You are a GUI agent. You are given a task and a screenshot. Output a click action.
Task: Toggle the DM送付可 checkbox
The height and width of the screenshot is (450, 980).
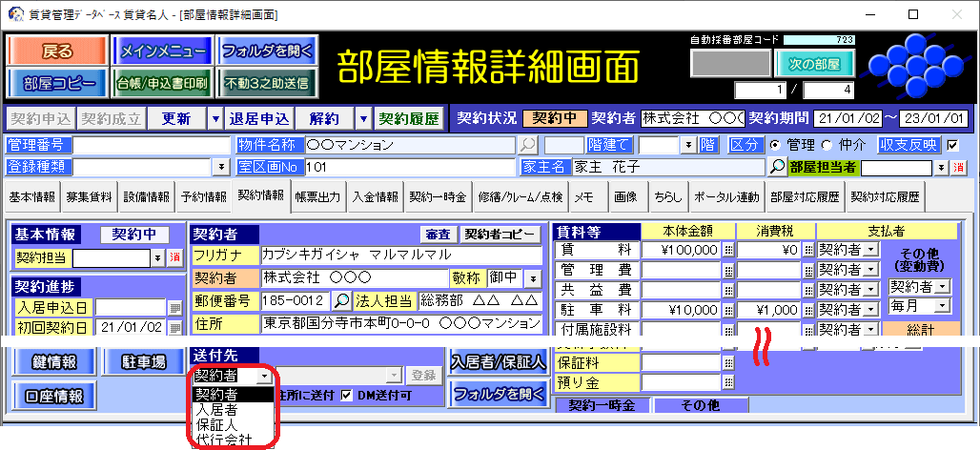point(347,395)
